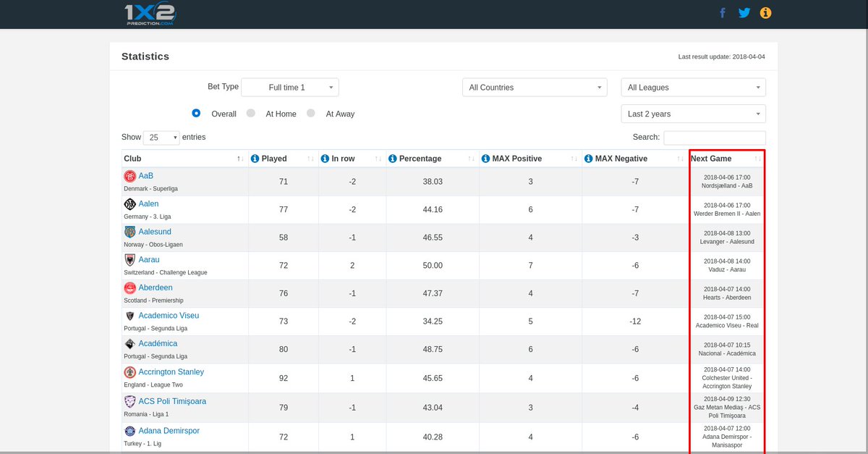The height and width of the screenshot is (454, 868).
Task: Open the Académica club link
Action: coord(158,344)
